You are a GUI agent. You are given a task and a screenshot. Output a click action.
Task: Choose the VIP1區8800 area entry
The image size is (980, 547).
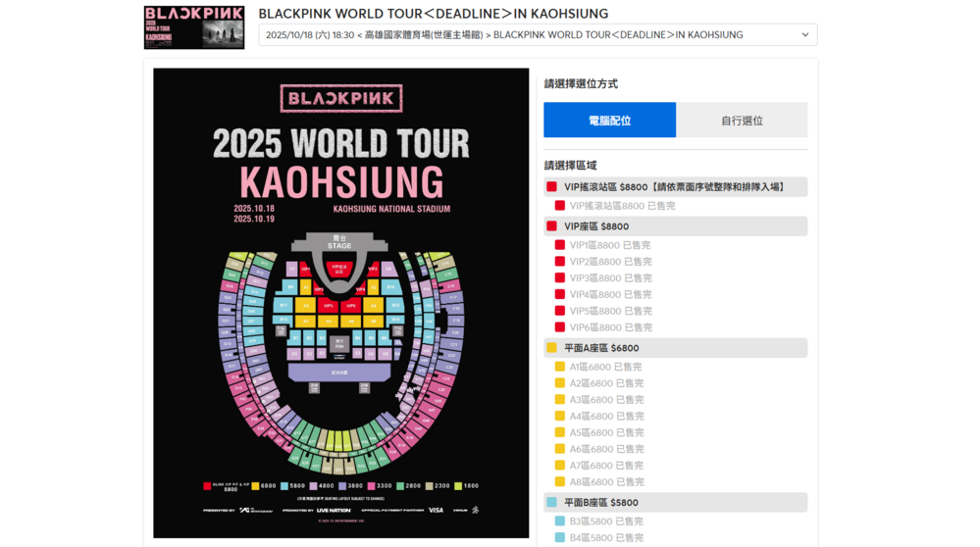[610, 245]
